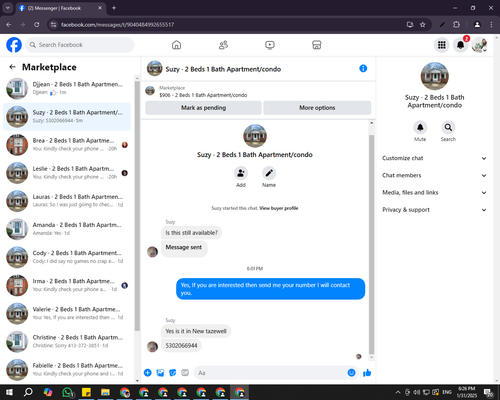500x400 pixels.
Task: Open View buyer profile link
Action: (279, 208)
